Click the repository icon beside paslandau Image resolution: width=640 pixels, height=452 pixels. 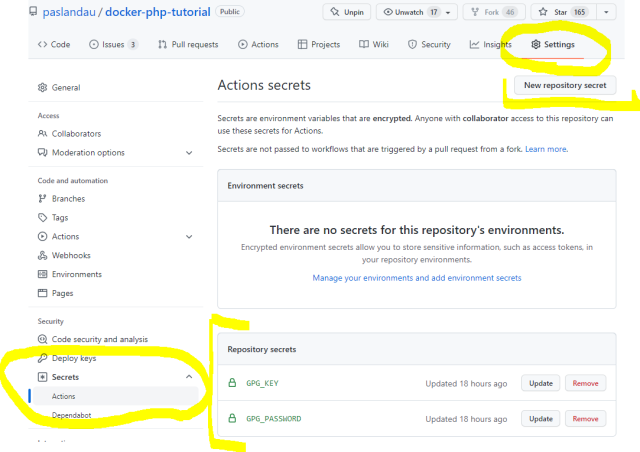coord(33,11)
